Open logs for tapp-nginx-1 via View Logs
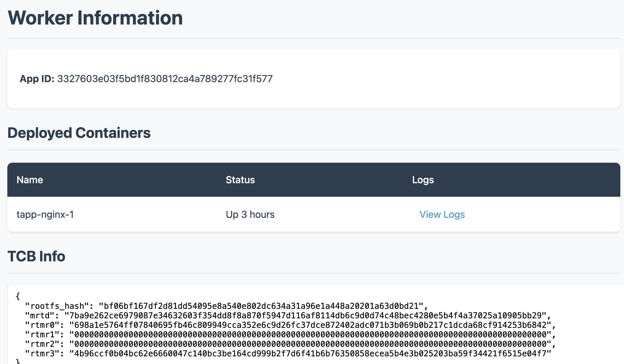 (x=442, y=214)
